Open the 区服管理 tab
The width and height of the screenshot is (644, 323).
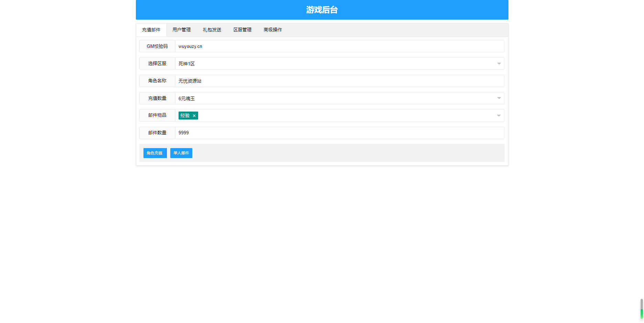(243, 30)
